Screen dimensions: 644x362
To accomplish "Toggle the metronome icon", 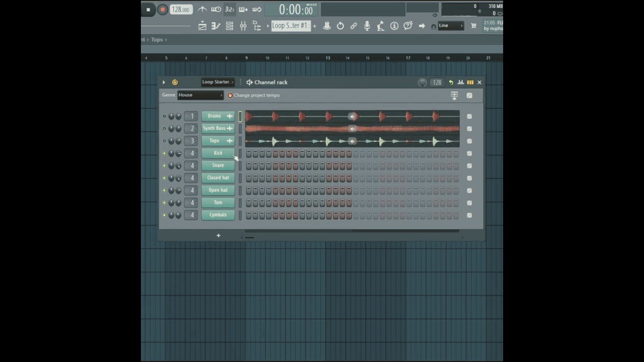I will pyautogui.click(x=202, y=10).
